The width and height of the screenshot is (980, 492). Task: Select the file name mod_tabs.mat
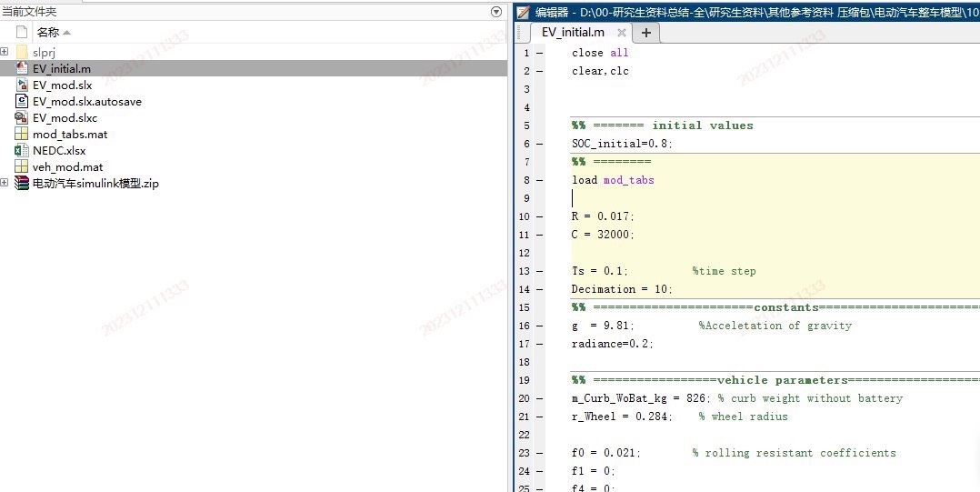click(x=70, y=134)
